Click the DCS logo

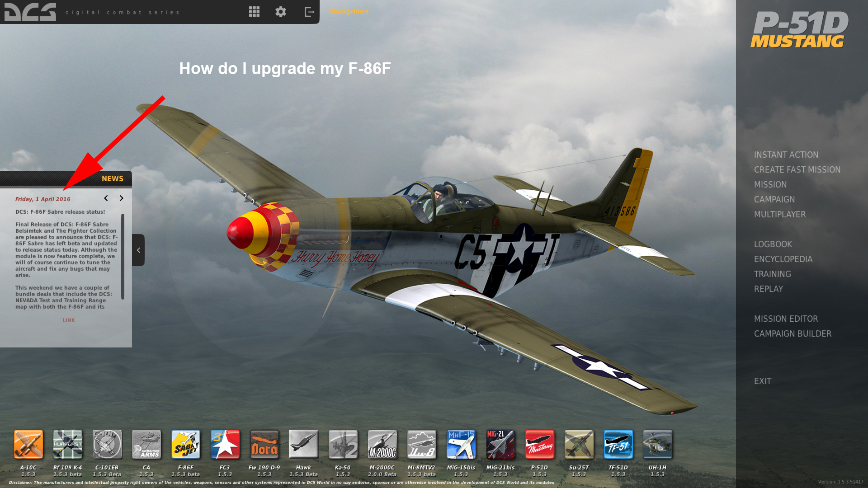[30, 12]
